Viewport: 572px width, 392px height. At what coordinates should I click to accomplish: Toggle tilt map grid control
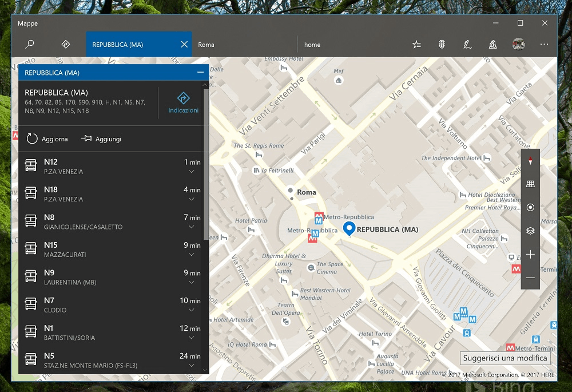click(x=530, y=184)
